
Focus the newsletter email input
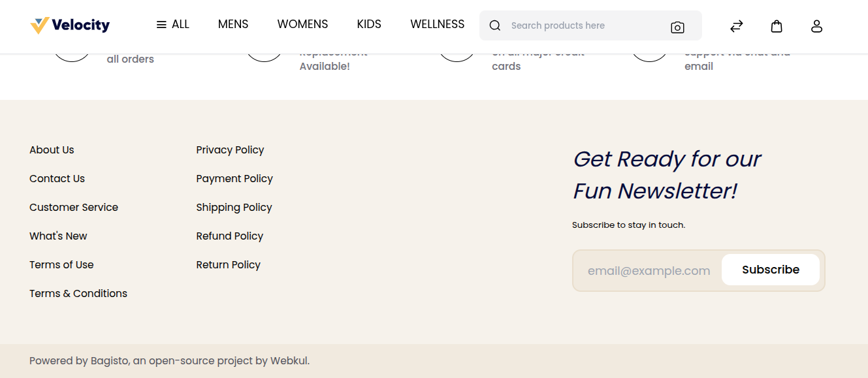point(648,270)
